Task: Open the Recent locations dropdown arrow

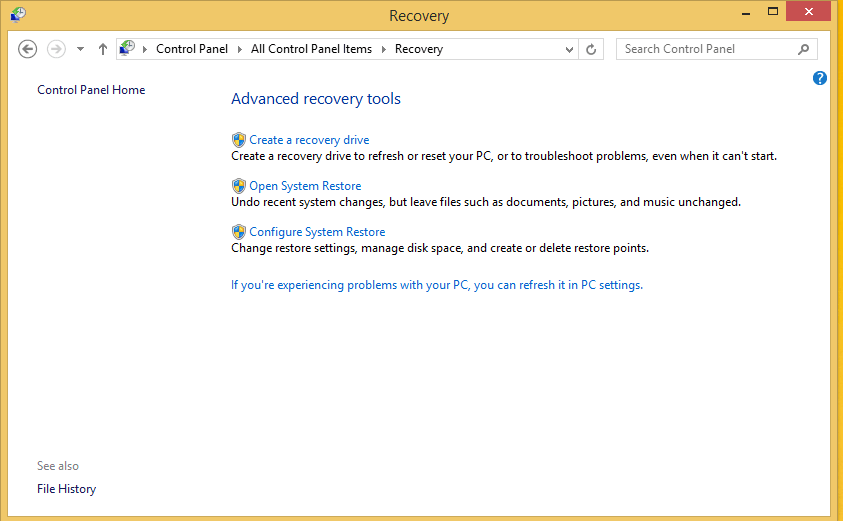Action: [81, 49]
